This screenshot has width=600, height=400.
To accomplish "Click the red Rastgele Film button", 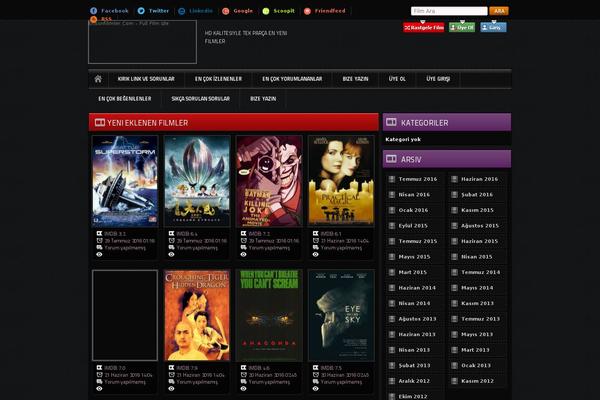I will pos(424,28).
